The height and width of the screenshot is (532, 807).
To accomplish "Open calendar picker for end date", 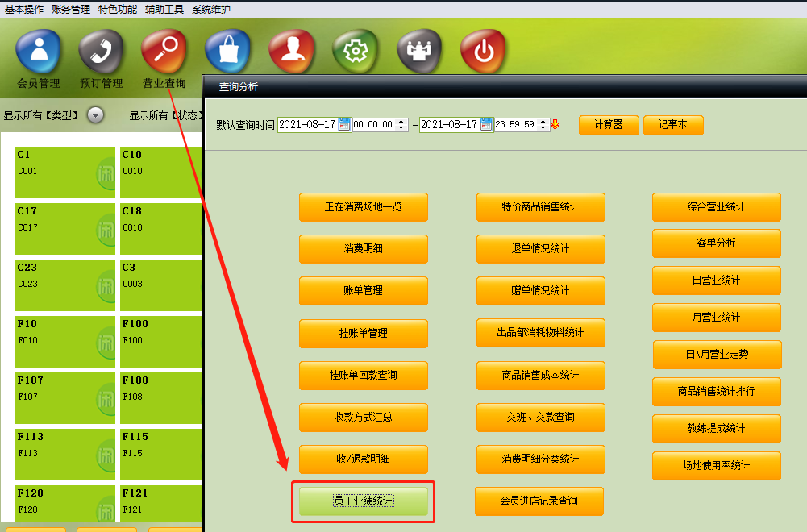I will click(x=486, y=124).
